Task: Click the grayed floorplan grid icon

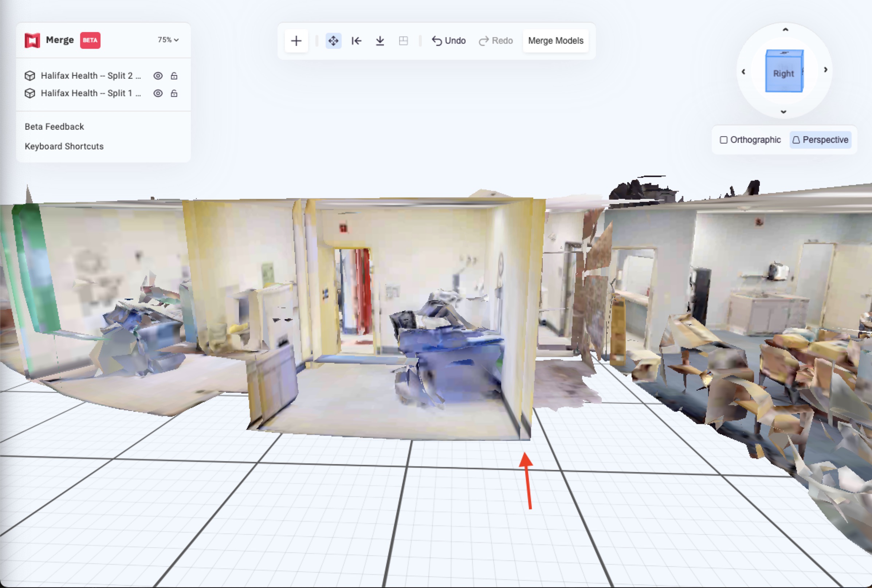Action: (403, 41)
